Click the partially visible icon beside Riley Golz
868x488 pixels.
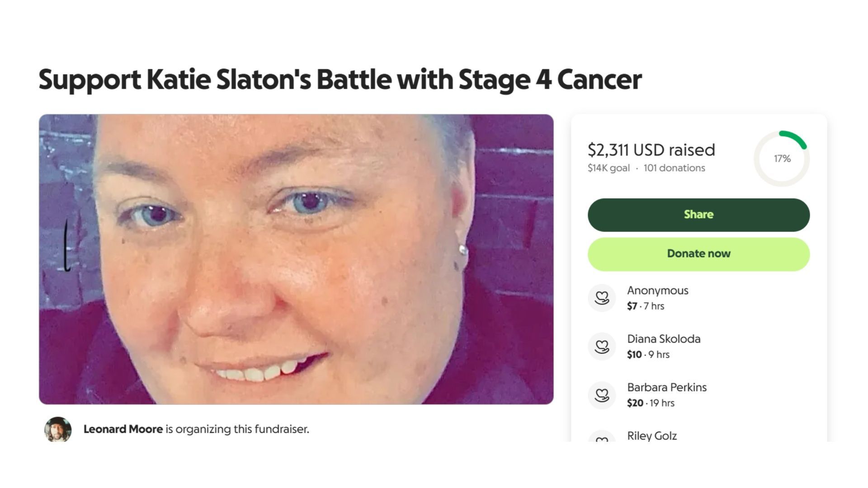[602, 437]
